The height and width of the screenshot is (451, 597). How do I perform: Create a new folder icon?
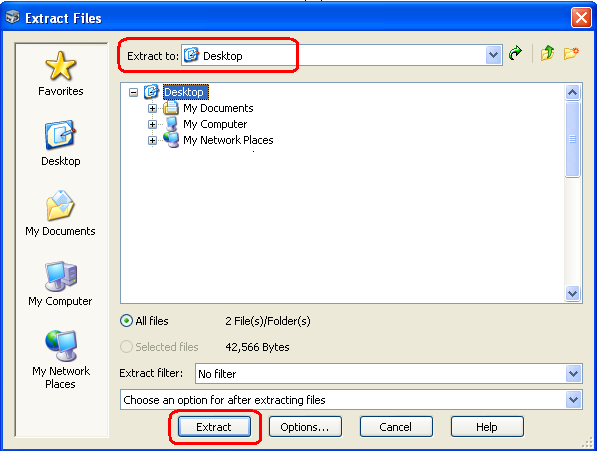pyautogui.click(x=571, y=53)
